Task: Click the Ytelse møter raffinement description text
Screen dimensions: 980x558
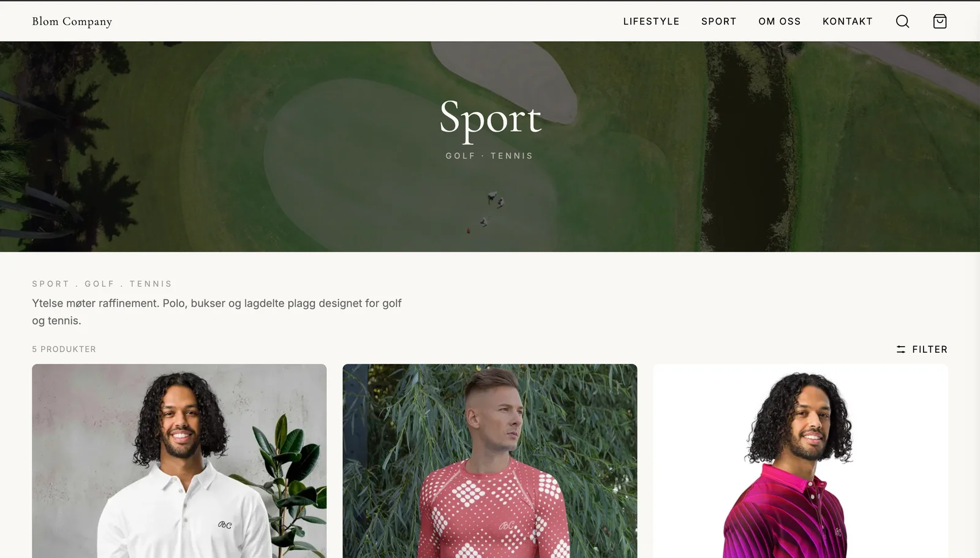Action: coord(217,312)
